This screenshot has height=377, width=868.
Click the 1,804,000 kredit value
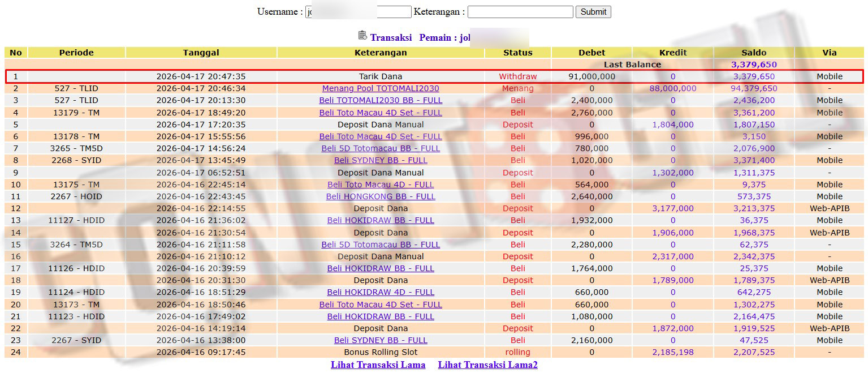point(673,125)
